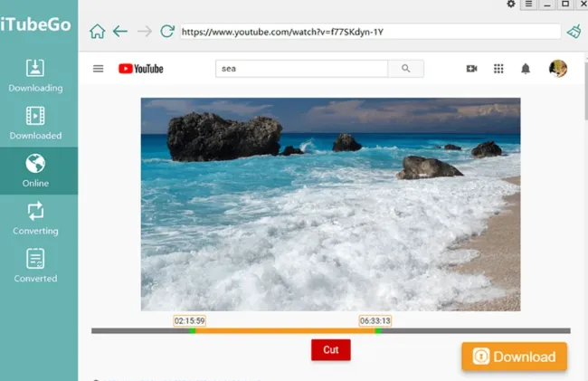Open the YouTube apps grid icon

point(498,69)
